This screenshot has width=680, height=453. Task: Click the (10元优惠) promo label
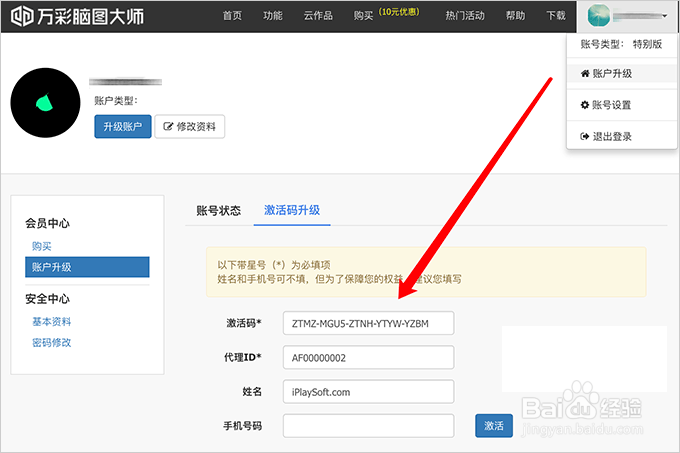tap(399, 12)
